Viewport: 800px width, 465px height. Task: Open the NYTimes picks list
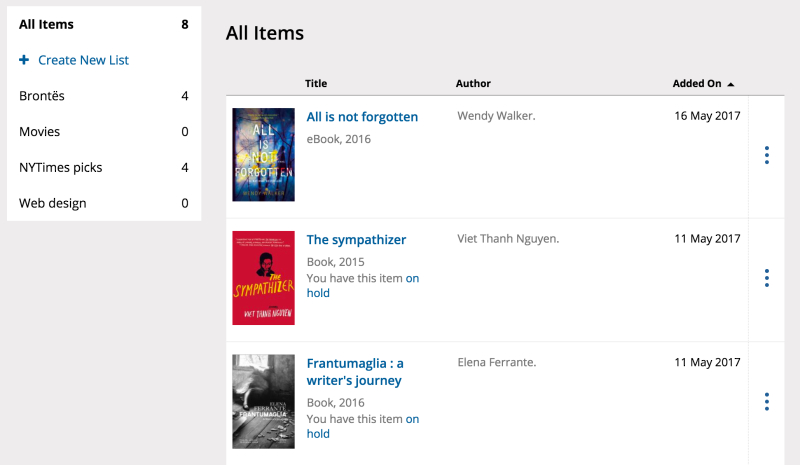[61, 168]
